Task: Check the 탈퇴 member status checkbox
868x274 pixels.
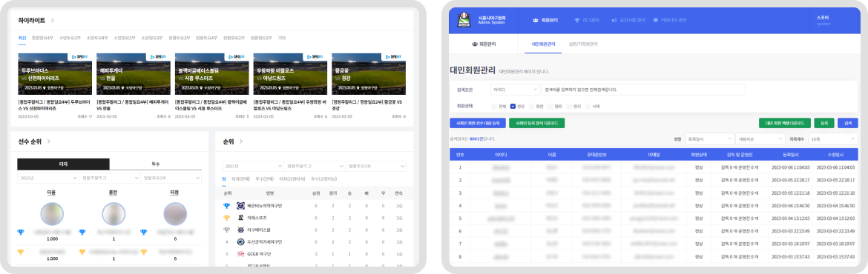Action: pyautogui.click(x=550, y=106)
